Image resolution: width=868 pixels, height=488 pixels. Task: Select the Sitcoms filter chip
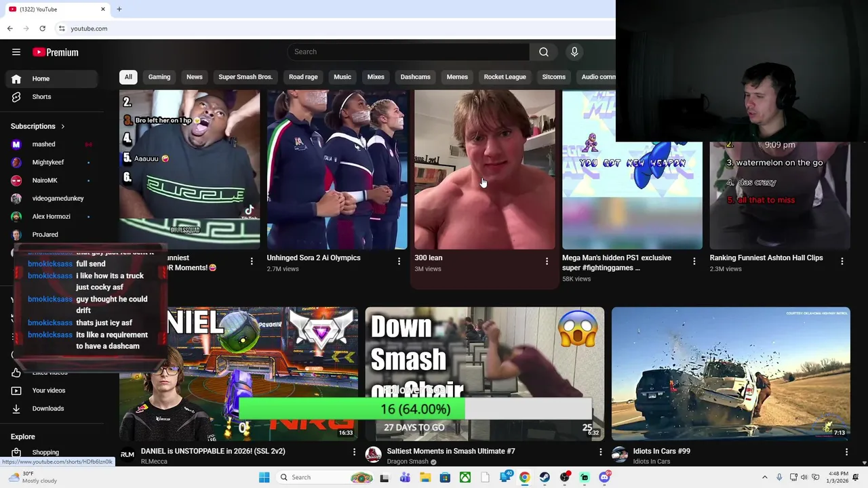554,77
